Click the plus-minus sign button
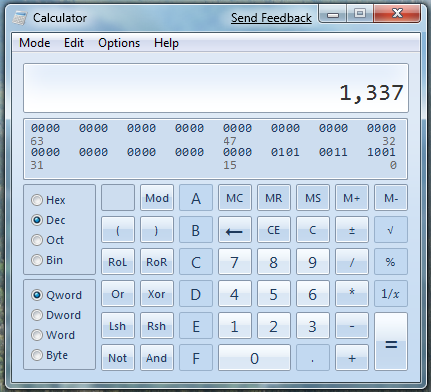The height and width of the screenshot is (392, 431). [352, 230]
